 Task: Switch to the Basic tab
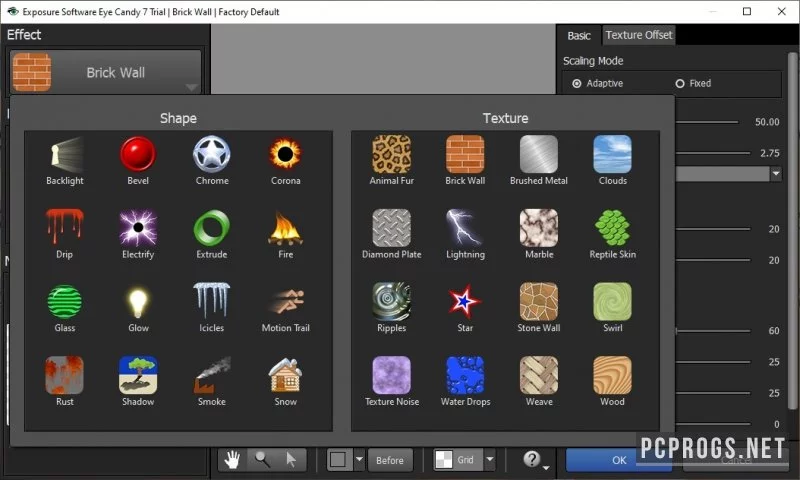tap(579, 36)
